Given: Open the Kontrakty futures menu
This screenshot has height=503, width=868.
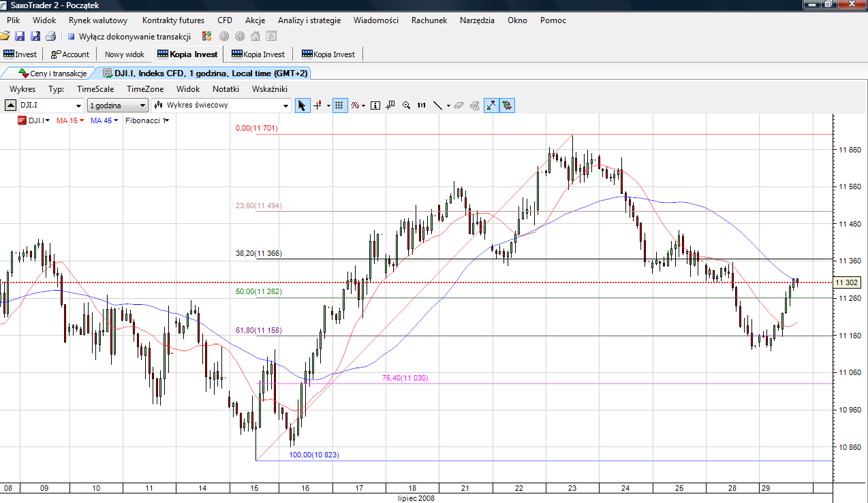Looking at the screenshot, I should click(173, 20).
